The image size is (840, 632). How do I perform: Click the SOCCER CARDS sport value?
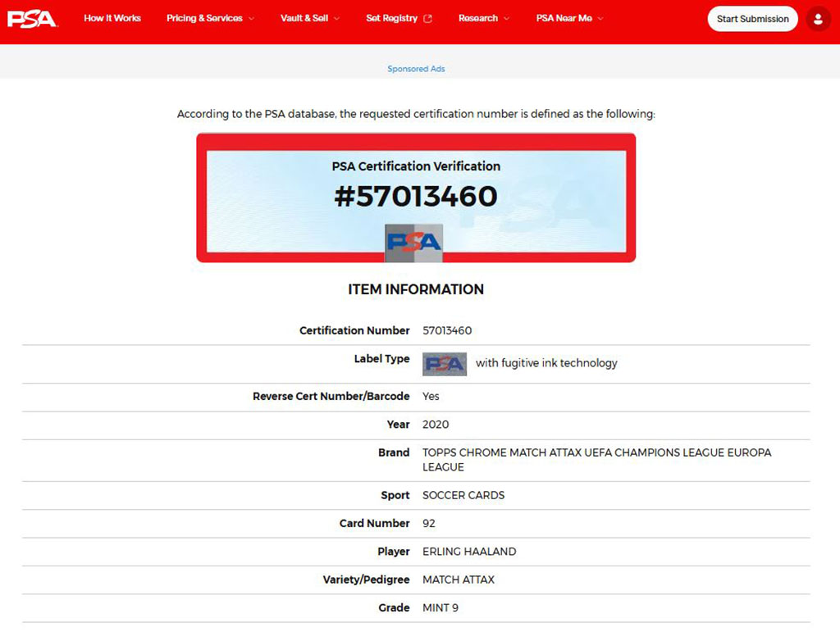pos(463,495)
